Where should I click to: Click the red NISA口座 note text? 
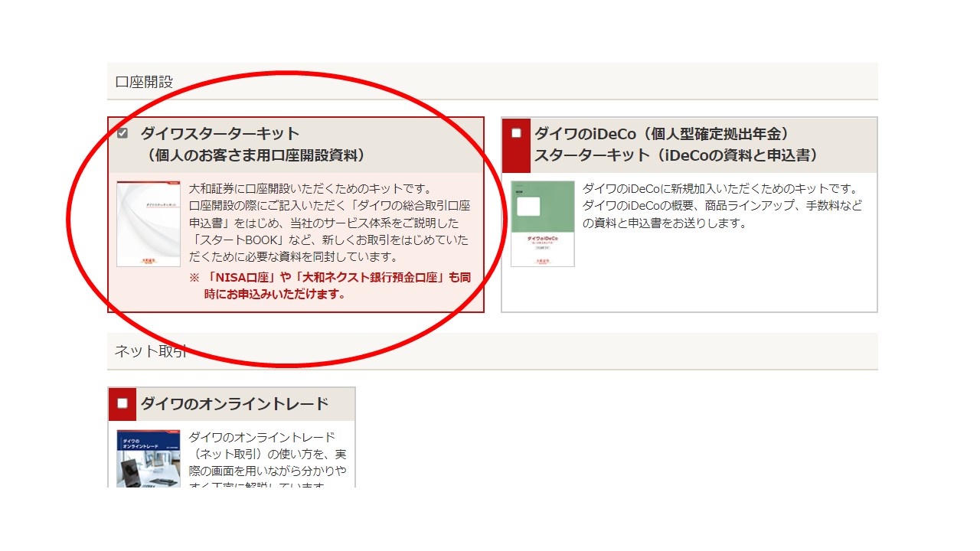[330, 285]
